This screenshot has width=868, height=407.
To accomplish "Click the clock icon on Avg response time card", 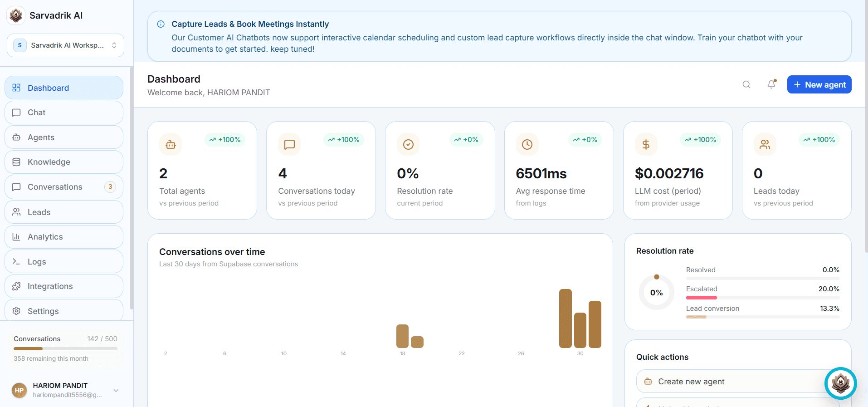I will point(527,145).
